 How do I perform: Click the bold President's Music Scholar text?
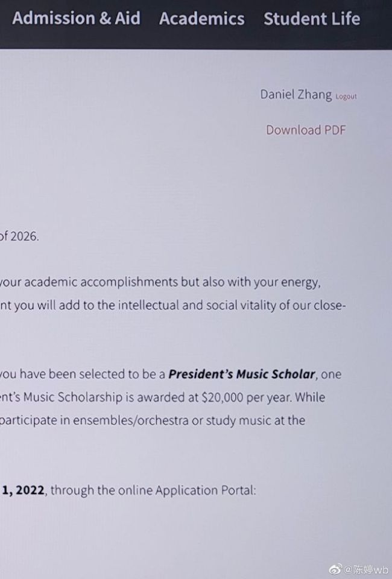[x=242, y=374]
